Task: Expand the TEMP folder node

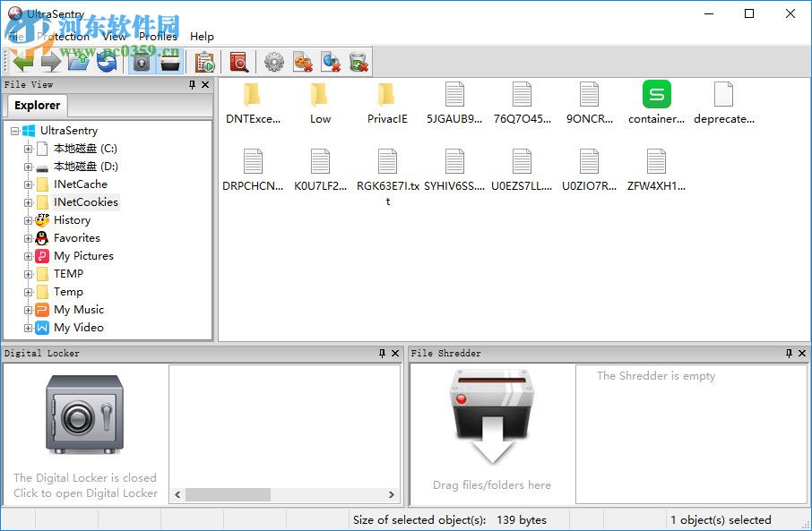Action: [x=28, y=274]
